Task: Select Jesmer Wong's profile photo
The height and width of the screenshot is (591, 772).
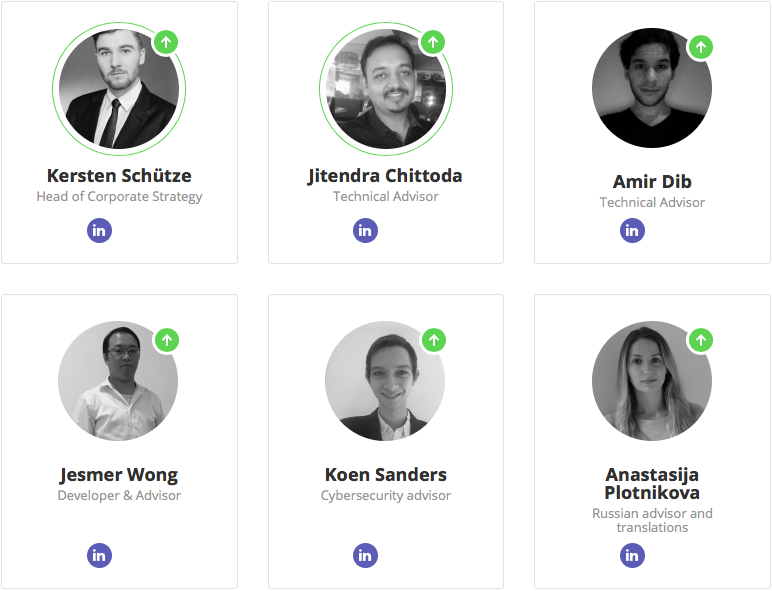Action: point(118,381)
